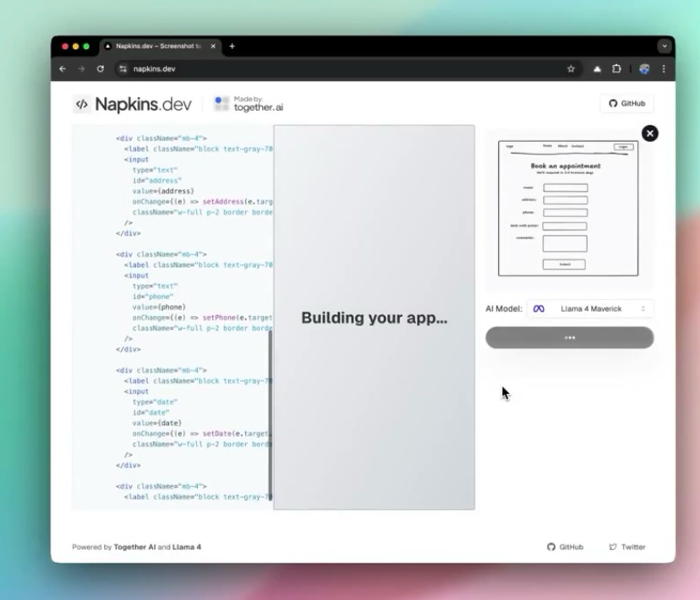Screen dimensions: 700x600
Task: Click the Meta logo in model selector
Action: 539,308
